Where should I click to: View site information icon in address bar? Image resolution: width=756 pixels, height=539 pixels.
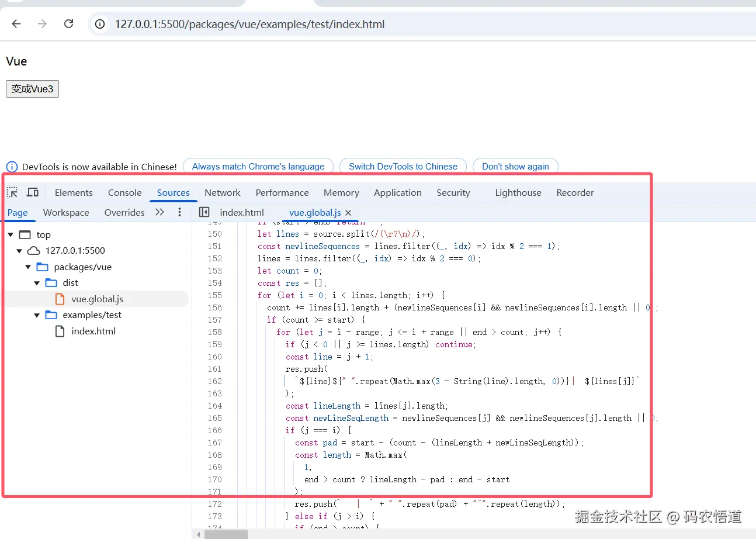(100, 25)
